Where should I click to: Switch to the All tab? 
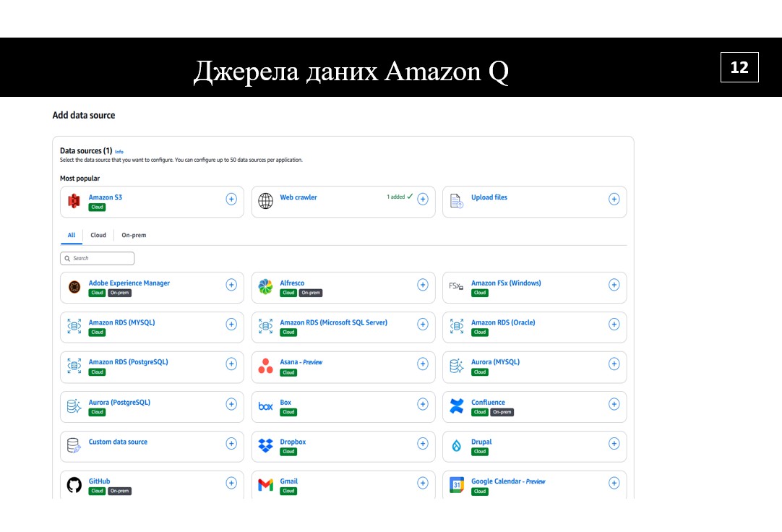click(72, 235)
